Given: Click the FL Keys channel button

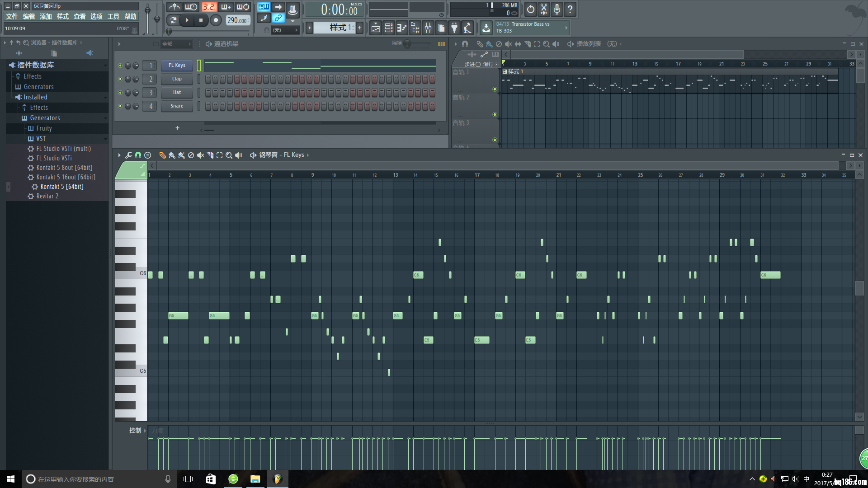Looking at the screenshot, I should (177, 65).
